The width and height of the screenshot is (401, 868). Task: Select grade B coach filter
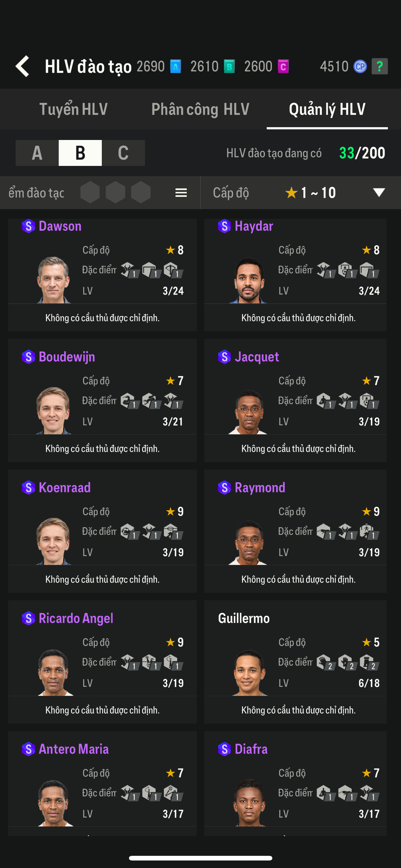coord(80,153)
